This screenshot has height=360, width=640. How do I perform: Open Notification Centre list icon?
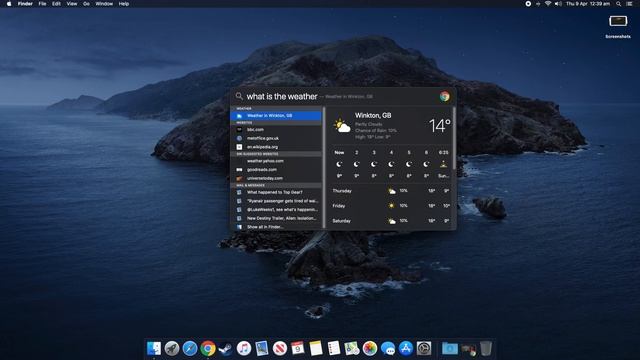click(629, 4)
